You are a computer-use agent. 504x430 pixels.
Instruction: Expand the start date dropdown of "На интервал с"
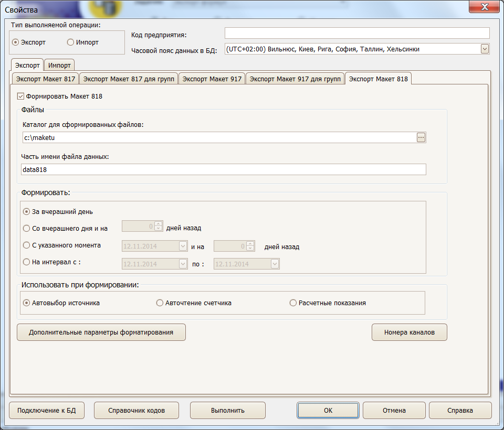point(182,264)
